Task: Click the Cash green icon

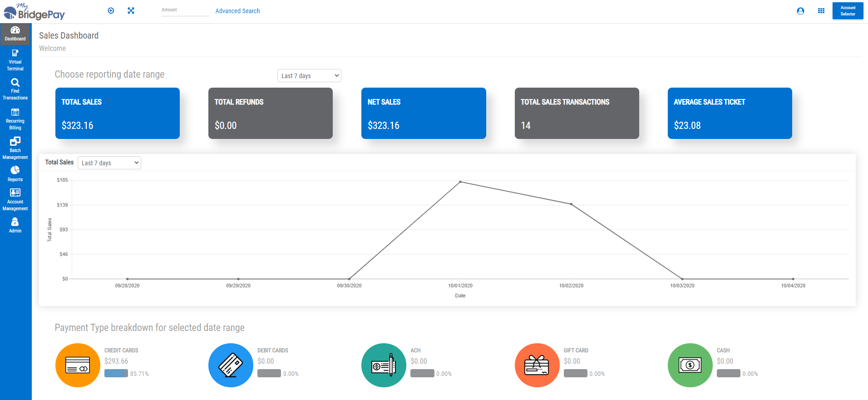Action: tap(690, 365)
